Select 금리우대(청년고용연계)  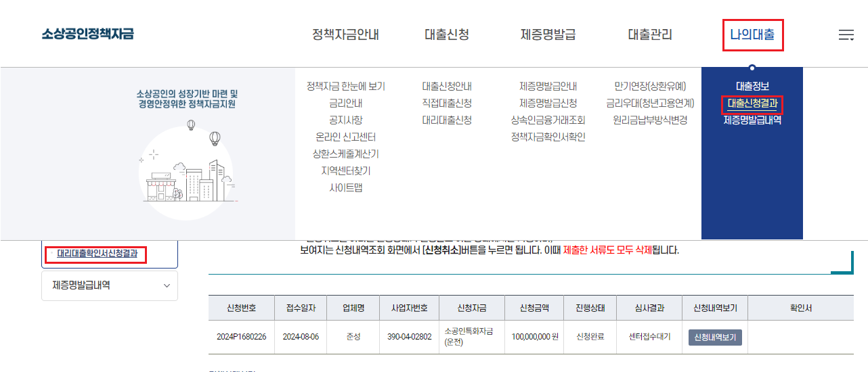pos(650,103)
